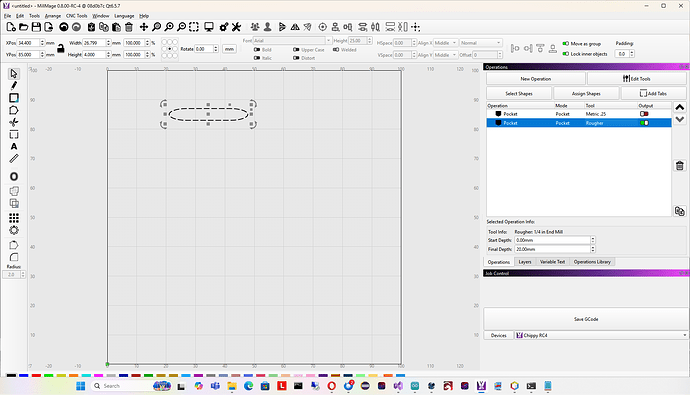Move selected operation up with arrow
This screenshot has width=690, height=396.
[x=679, y=107]
